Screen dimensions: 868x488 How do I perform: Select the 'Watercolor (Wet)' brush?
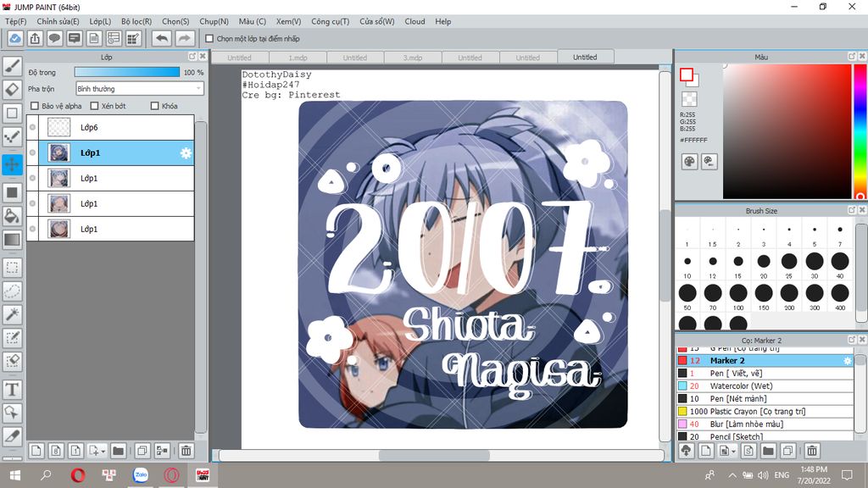765,386
